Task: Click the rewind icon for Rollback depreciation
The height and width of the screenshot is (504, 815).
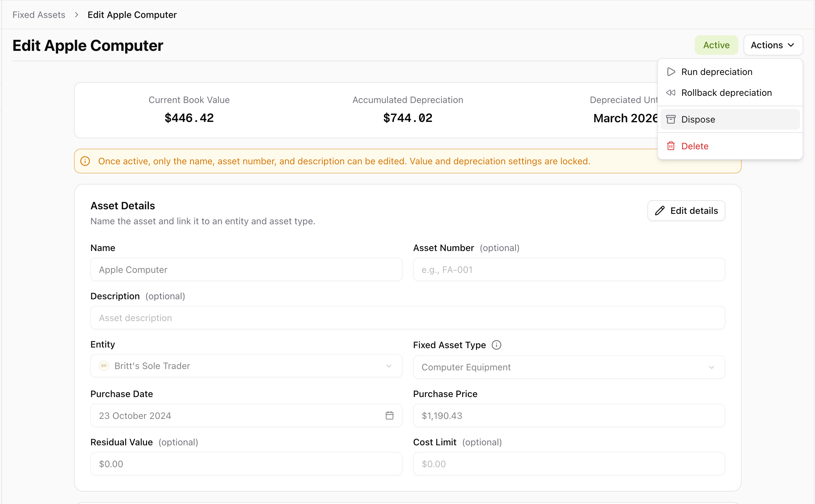Action: (671, 93)
